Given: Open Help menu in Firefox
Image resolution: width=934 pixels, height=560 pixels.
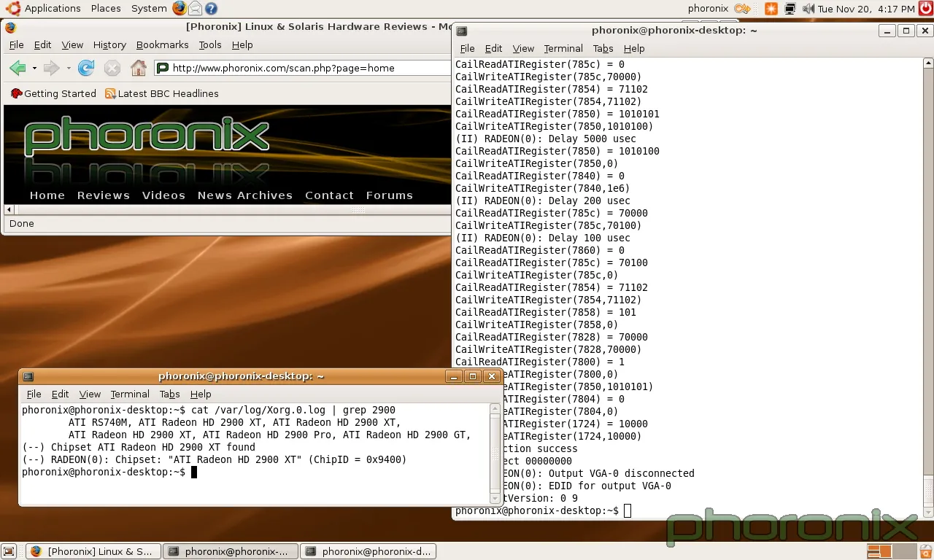Looking at the screenshot, I should 242,44.
